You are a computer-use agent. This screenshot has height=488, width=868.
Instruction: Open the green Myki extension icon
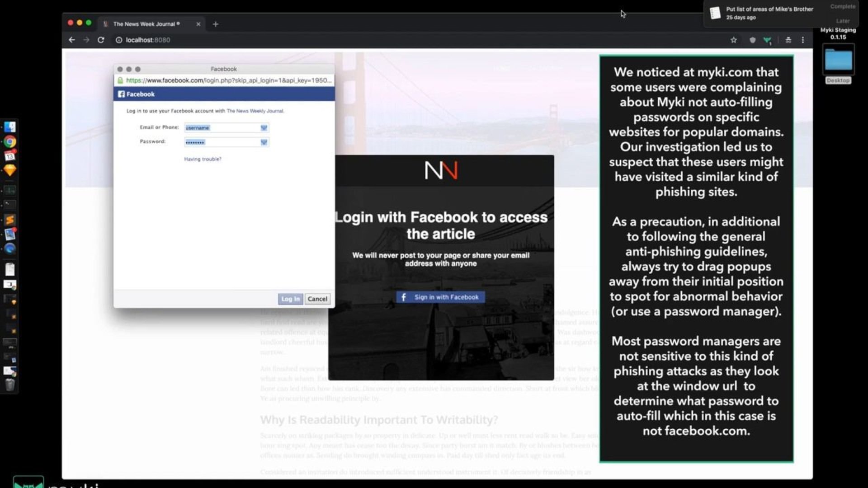pyautogui.click(x=767, y=40)
